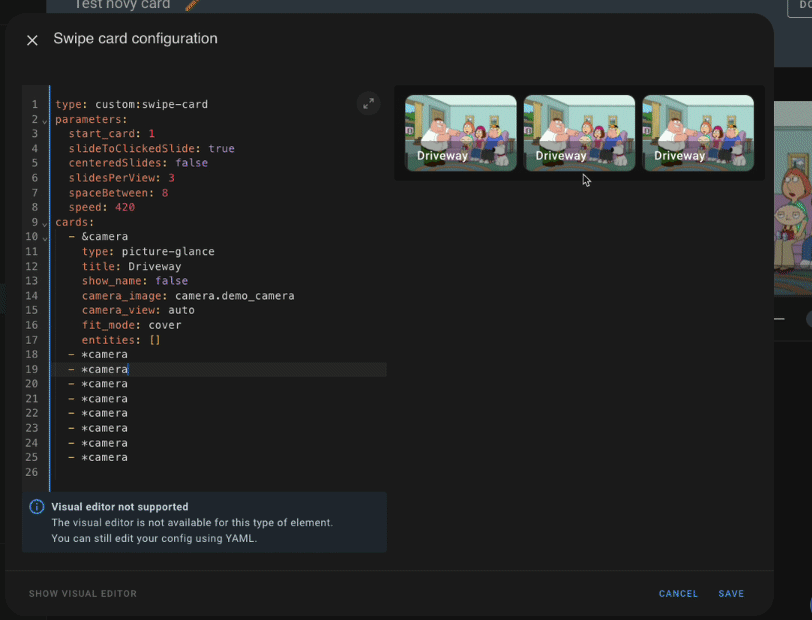Click the 'camera_view: auto' line
Image resolution: width=812 pixels, height=620 pixels.
click(x=138, y=311)
